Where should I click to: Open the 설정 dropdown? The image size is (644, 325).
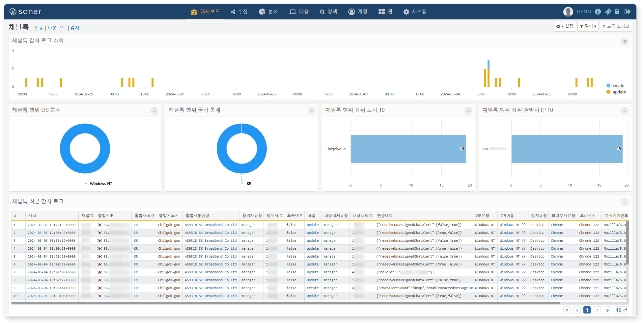[x=565, y=26]
